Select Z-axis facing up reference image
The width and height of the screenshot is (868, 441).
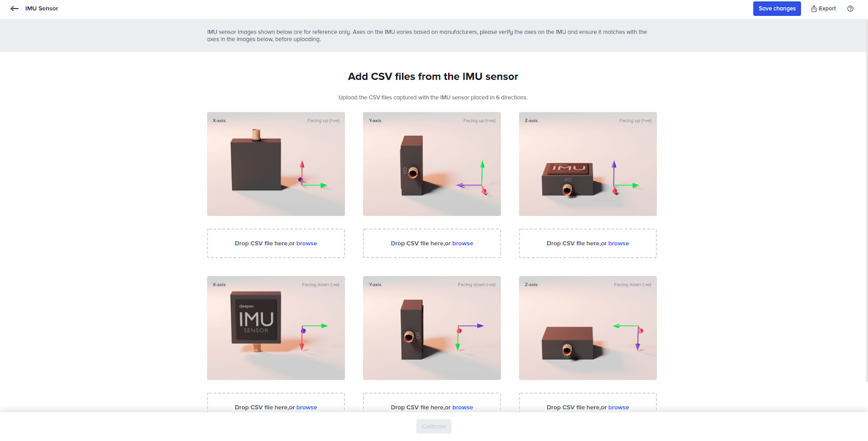588,164
